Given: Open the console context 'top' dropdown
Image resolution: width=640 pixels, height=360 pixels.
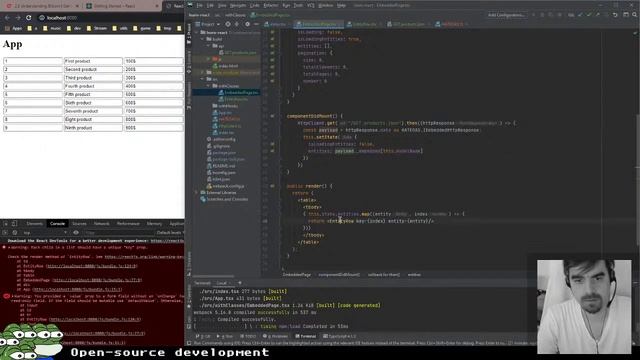Looking at the screenshot, I should point(45,233).
